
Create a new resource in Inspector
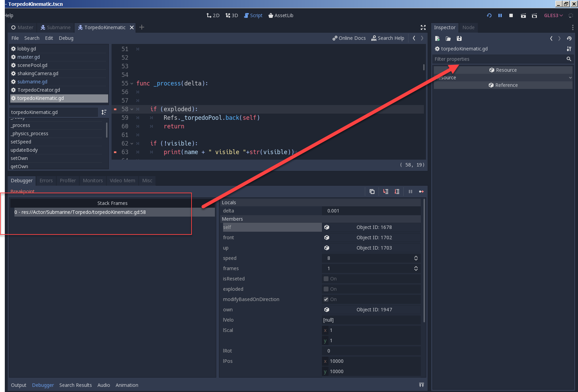437,38
